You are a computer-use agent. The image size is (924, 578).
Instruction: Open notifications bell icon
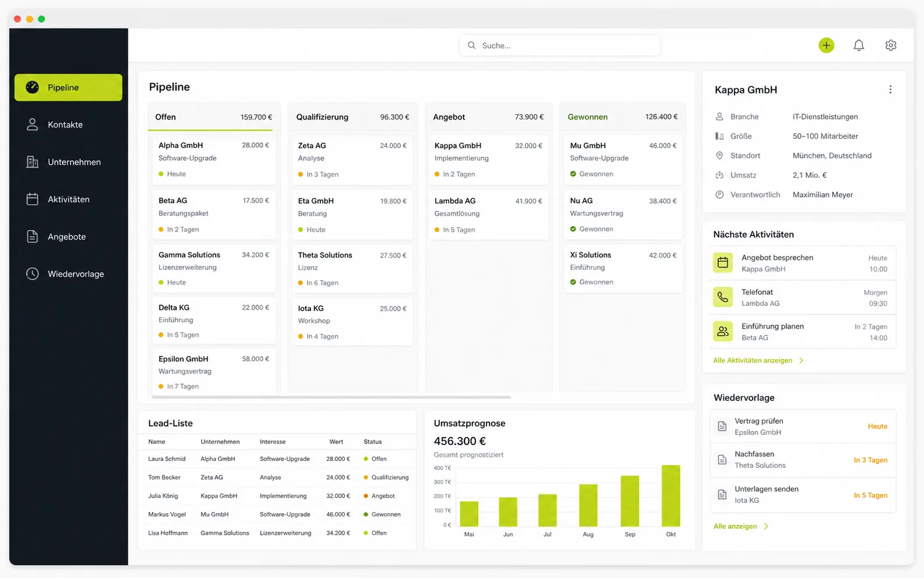click(859, 45)
